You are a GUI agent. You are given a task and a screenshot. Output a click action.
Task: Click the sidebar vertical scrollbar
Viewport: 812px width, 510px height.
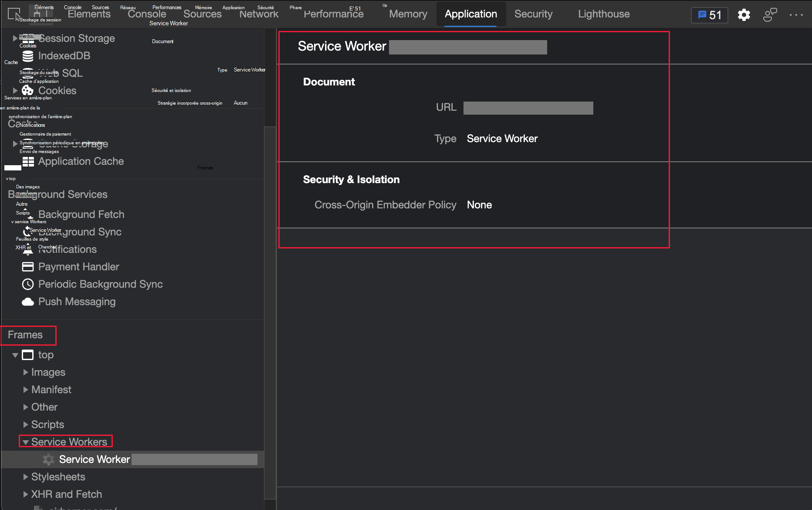point(270,312)
